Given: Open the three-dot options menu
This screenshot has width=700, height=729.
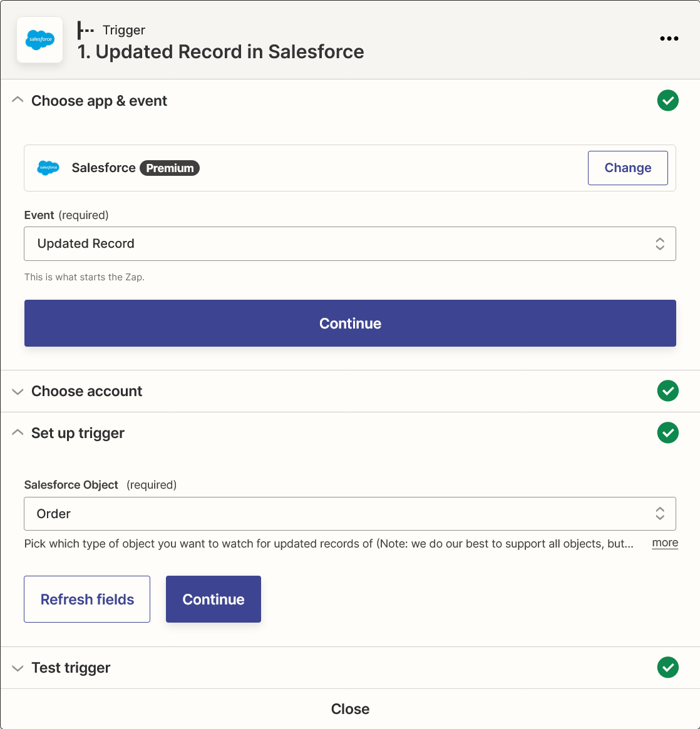Looking at the screenshot, I should click(669, 39).
